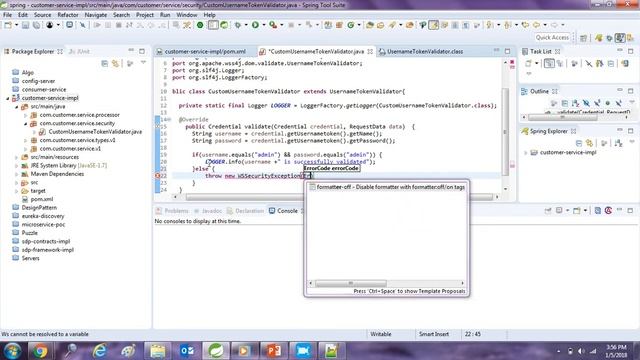This screenshot has height=360, width=640.
Task: Maximize the editor area
Action: point(507,51)
